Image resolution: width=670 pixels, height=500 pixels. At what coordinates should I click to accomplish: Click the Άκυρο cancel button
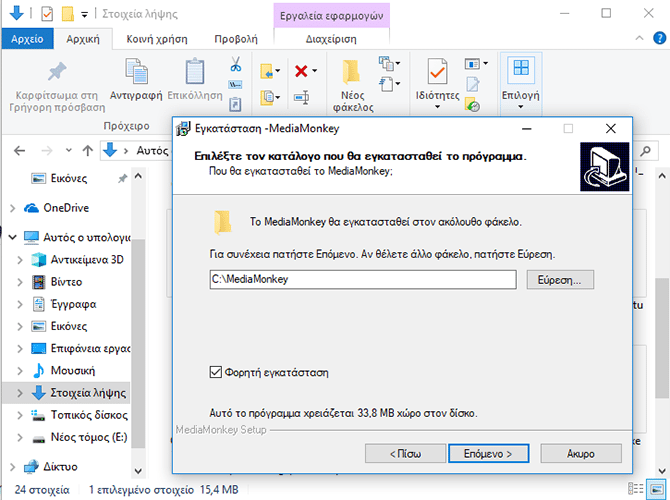(x=581, y=453)
